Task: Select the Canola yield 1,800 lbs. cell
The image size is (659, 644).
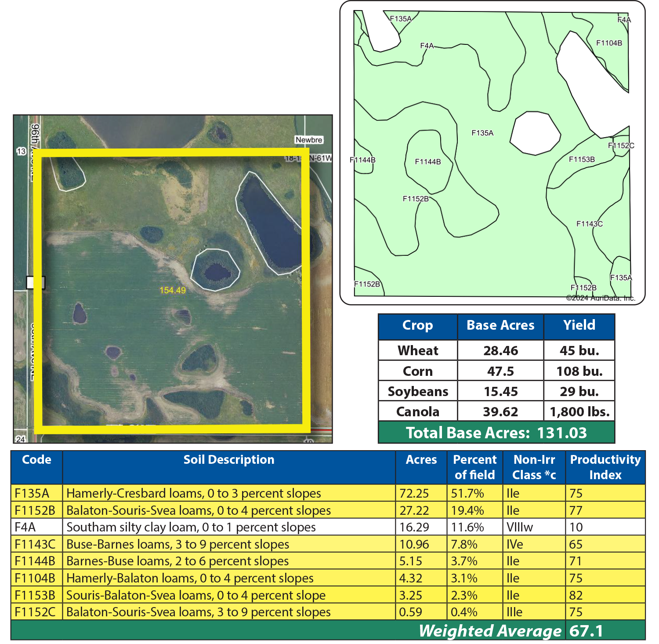Action: click(579, 411)
